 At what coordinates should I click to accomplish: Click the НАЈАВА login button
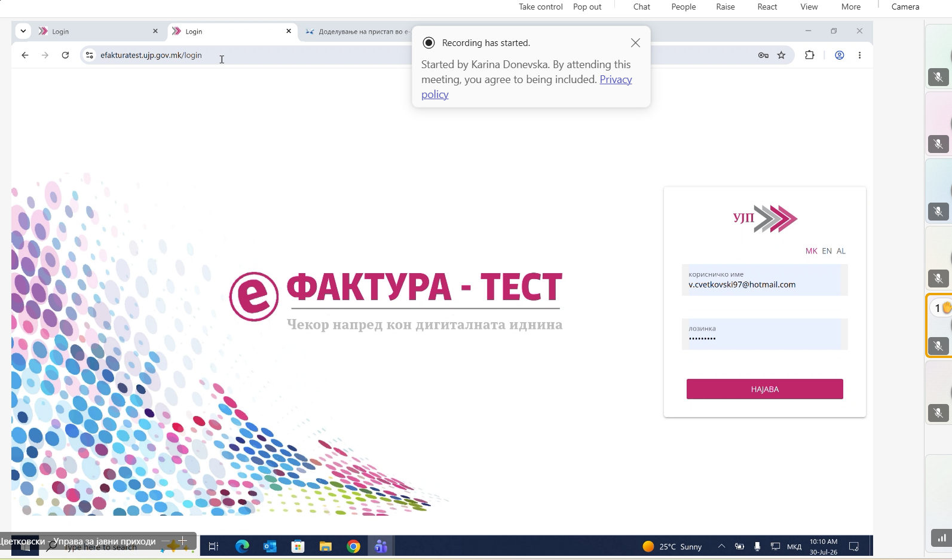[764, 389]
